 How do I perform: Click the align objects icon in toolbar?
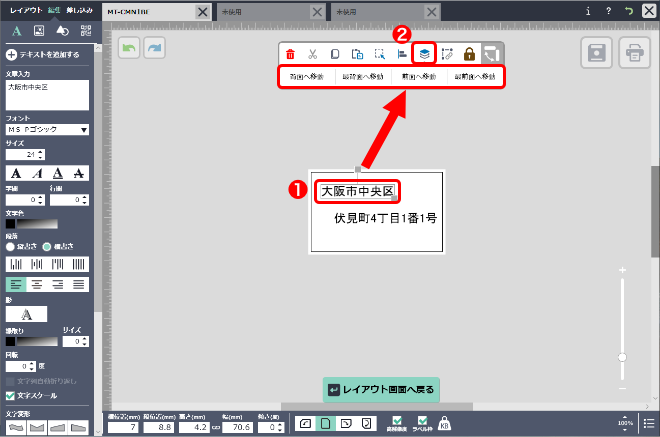click(x=402, y=55)
